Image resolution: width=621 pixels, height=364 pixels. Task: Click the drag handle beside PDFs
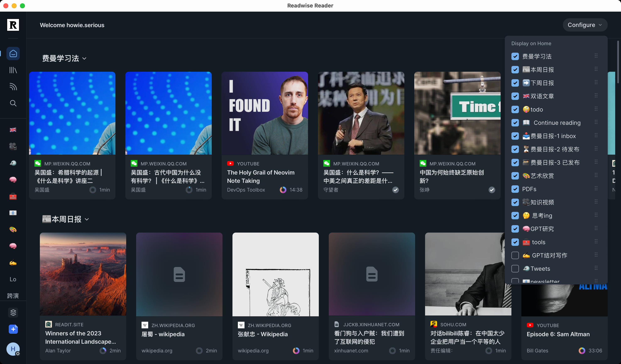(596, 188)
